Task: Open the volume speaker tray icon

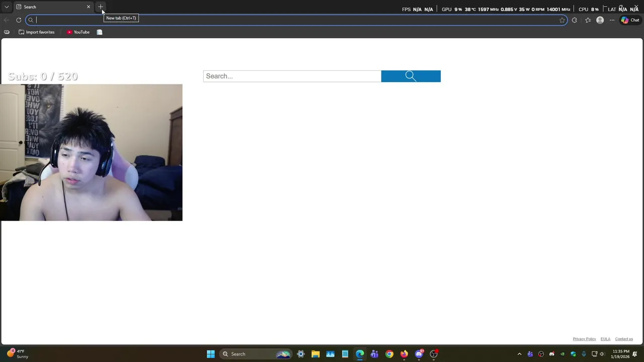Action: pos(602,354)
